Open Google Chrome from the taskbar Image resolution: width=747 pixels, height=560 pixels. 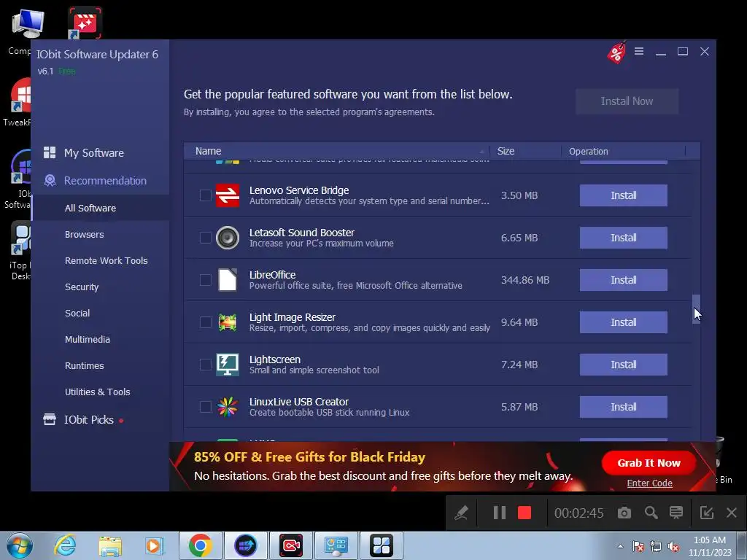click(x=200, y=545)
